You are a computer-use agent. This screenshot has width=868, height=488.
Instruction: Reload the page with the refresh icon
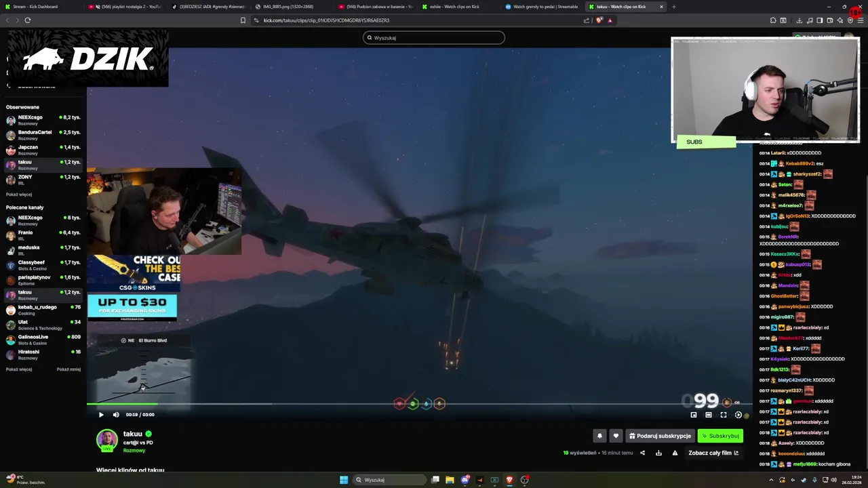pyautogui.click(x=28, y=20)
